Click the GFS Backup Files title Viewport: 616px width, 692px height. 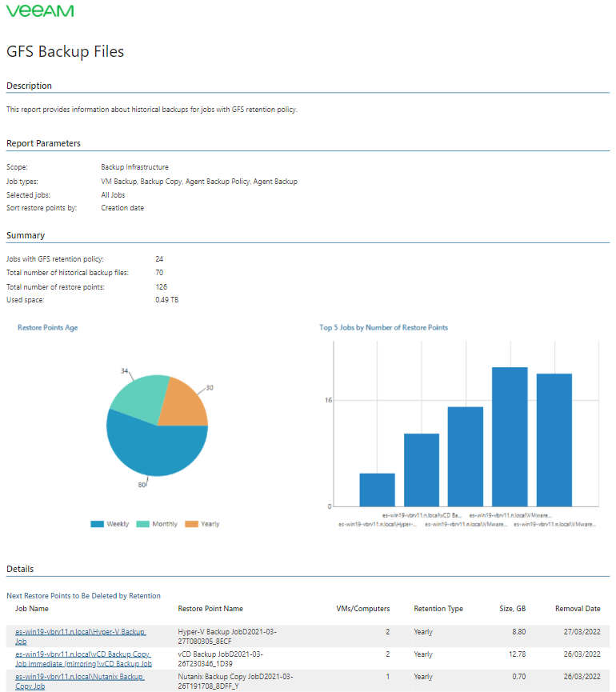click(x=66, y=51)
